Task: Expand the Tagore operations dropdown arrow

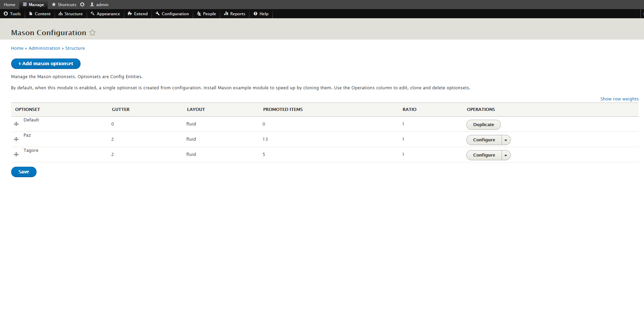Action: click(506, 155)
